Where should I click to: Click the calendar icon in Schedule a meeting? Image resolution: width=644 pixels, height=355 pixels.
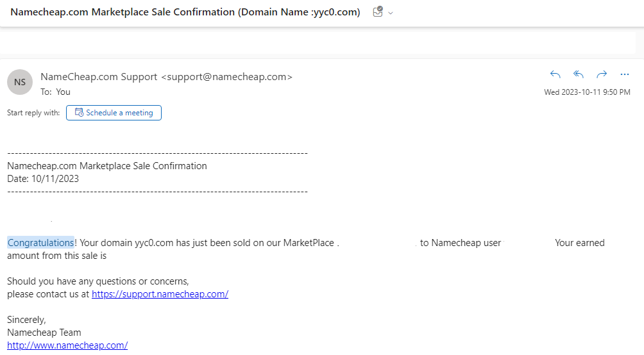(x=79, y=112)
